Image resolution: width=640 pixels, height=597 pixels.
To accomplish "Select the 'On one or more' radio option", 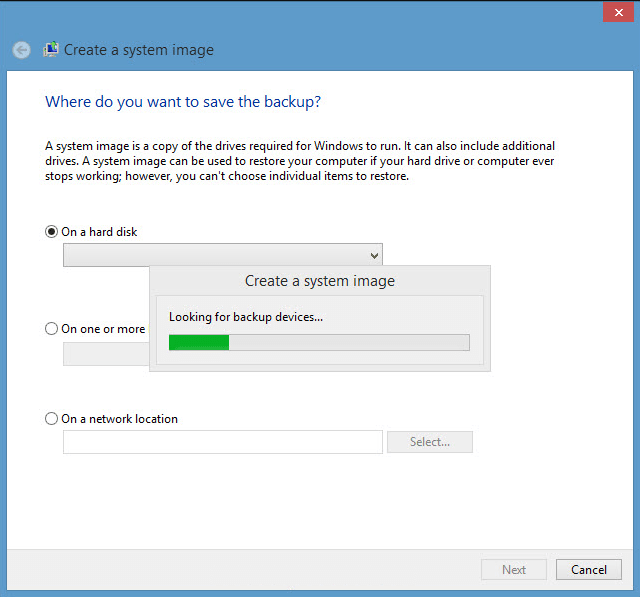I will tap(51, 328).
